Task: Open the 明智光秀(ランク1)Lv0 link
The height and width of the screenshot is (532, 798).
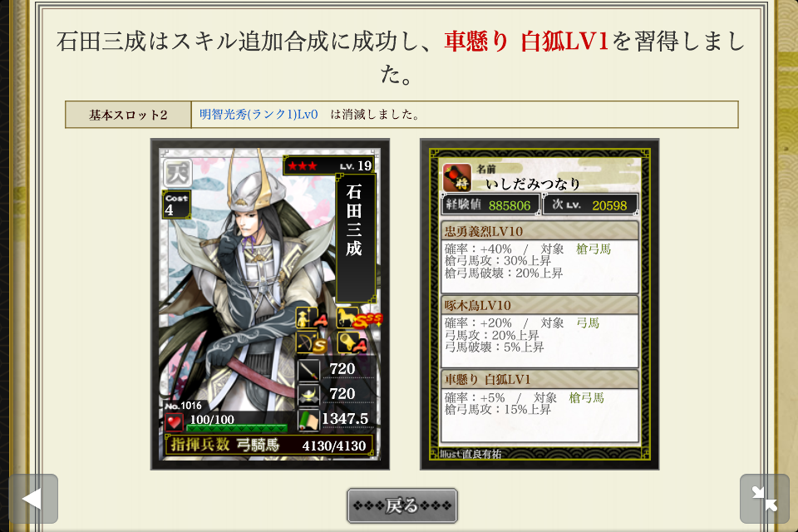Action: tap(259, 115)
